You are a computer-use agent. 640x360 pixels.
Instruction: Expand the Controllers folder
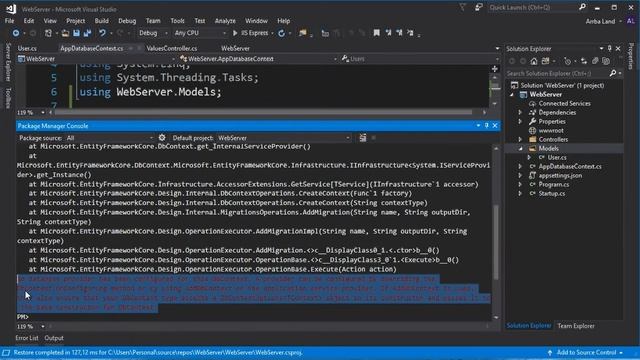[520, 140]
